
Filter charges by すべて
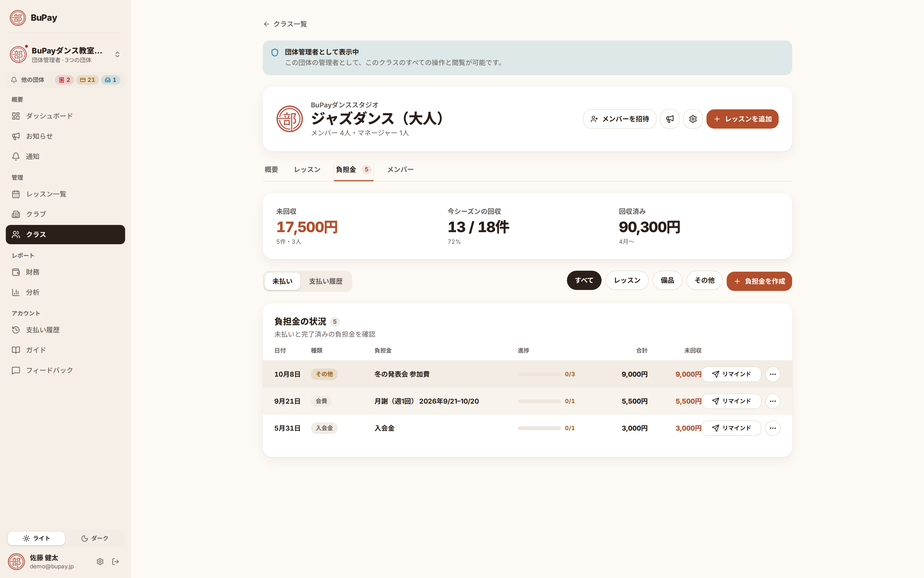(x=584, y=280)
